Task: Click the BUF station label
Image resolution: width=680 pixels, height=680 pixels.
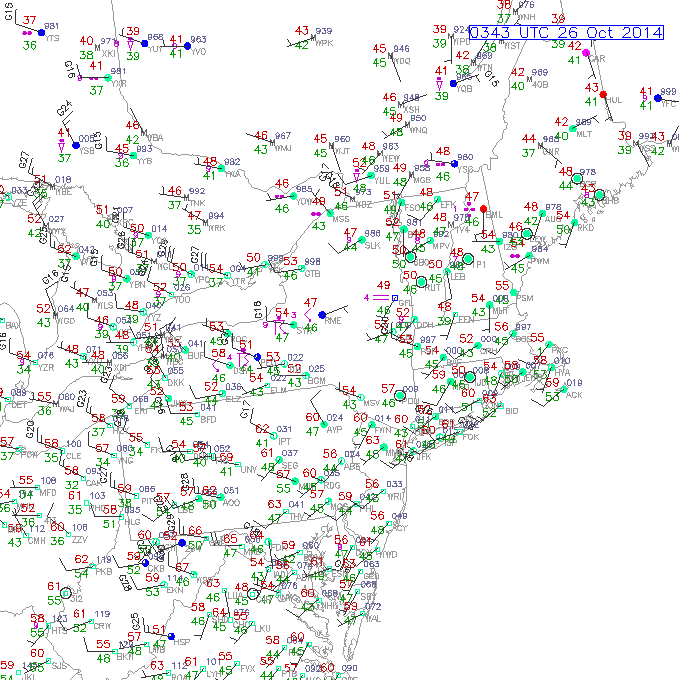Action: click(x=196, y=356)
